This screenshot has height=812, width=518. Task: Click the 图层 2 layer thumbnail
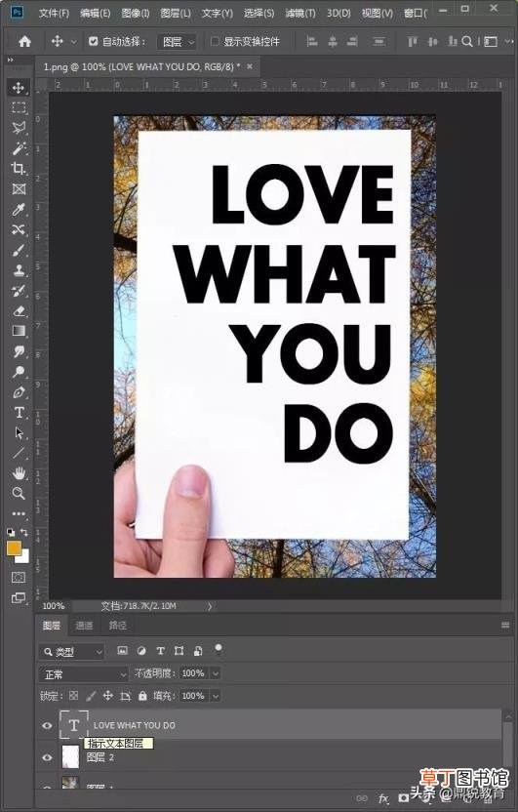click(x=71, y=756)
